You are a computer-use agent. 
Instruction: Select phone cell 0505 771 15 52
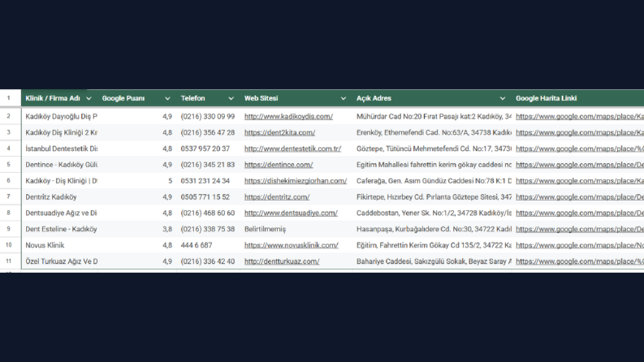208,197
